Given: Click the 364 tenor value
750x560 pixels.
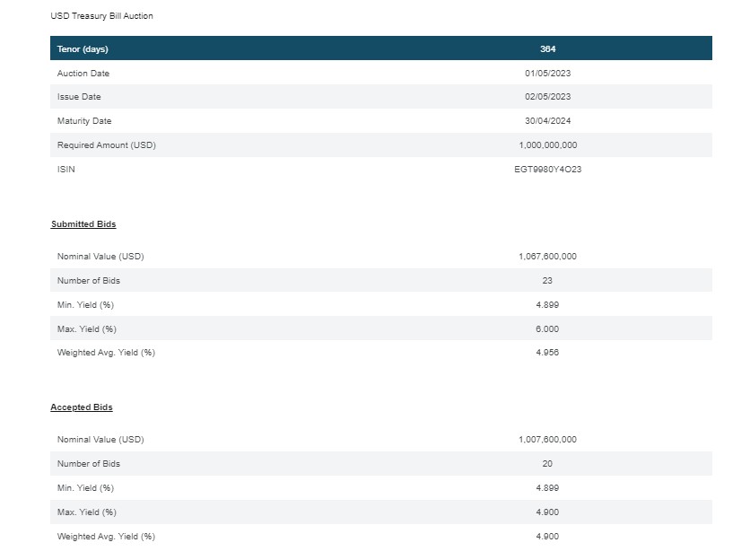Looking at the screenshot, I should pos(547,48).
